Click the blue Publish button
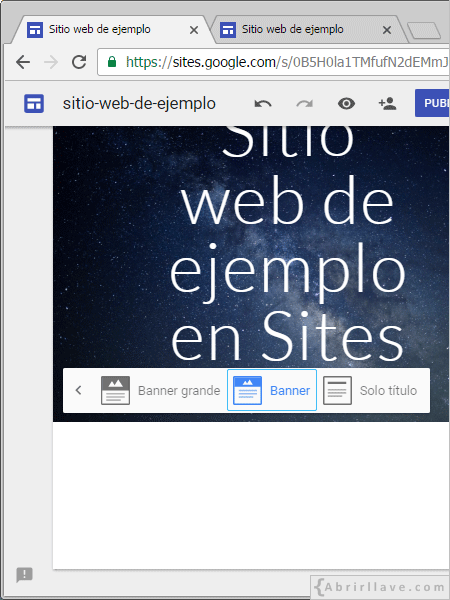The height and width of the screenshot is (600, 450). pos(432,103)
